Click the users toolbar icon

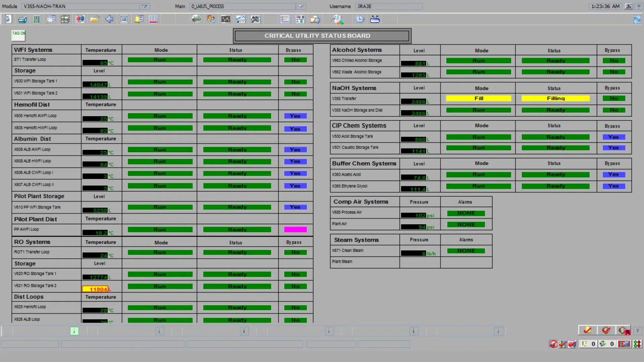tap(211, 19)
